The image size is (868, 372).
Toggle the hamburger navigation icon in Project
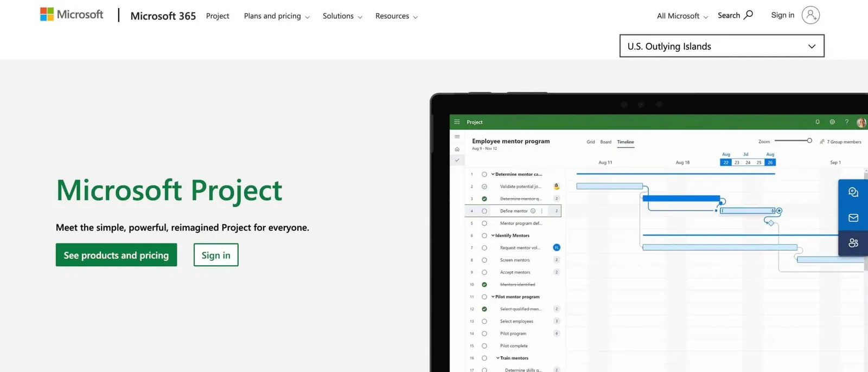click(x=457, y=137)
